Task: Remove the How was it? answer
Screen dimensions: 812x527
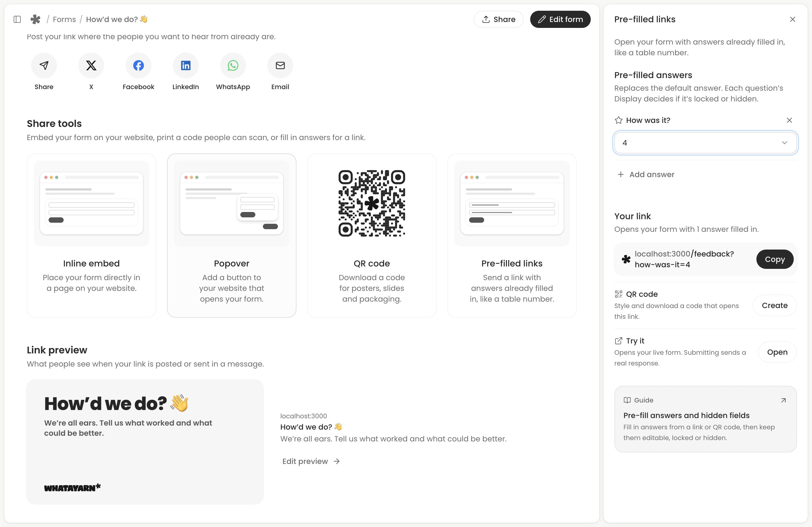Action: click(x=789, y=120)
